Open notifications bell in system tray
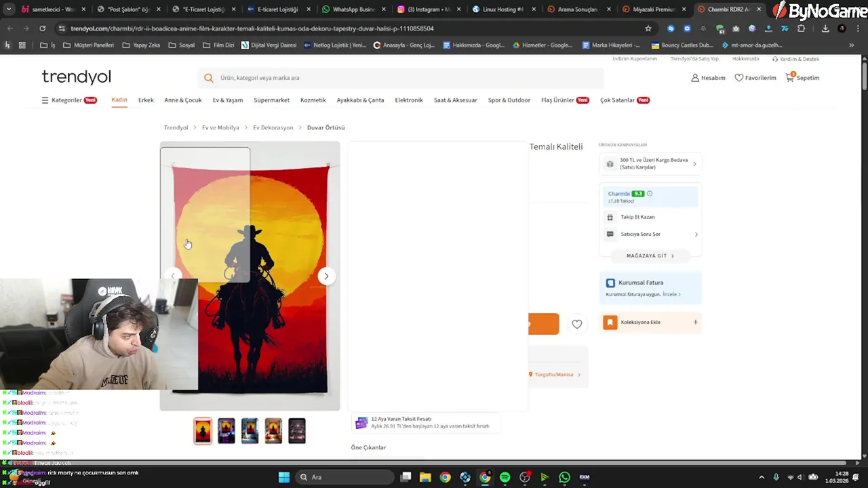 [857, 477]
